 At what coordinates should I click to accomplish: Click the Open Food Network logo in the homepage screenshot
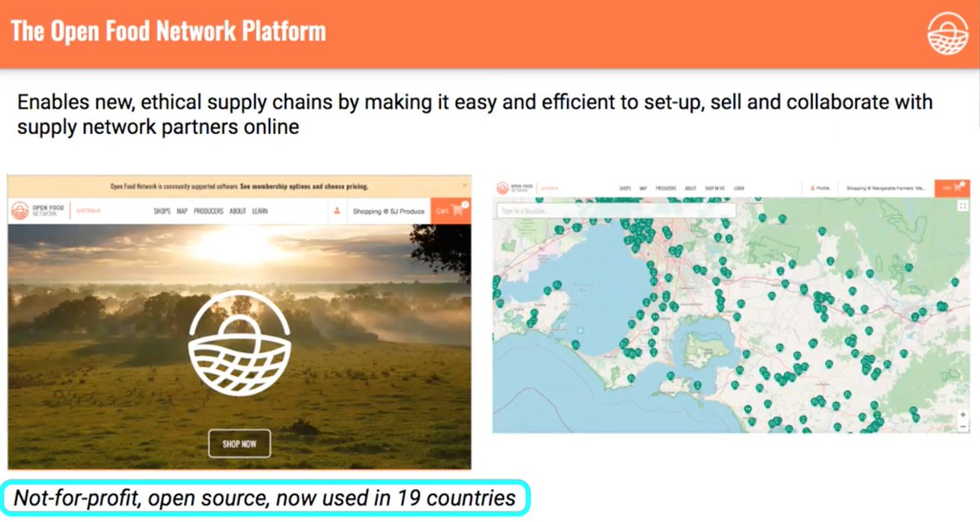(x=38, y=211)
